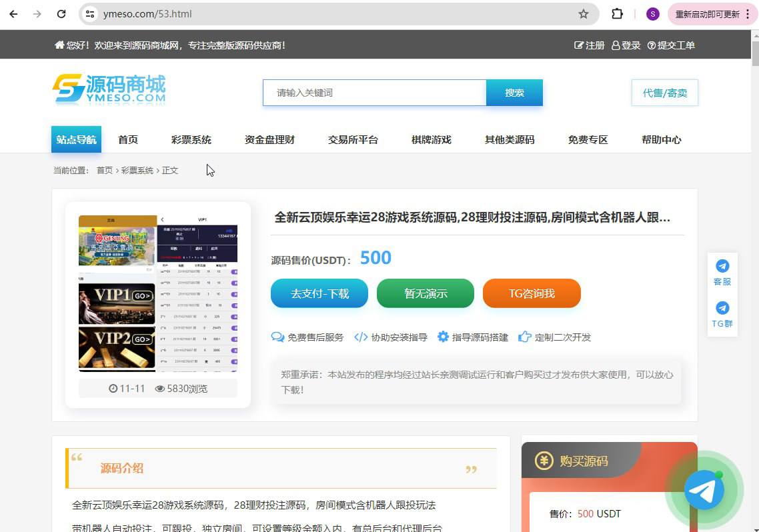This screenshot has height=532, width=759.
Task: Click the 500 price value
Action: click(375, 257)
